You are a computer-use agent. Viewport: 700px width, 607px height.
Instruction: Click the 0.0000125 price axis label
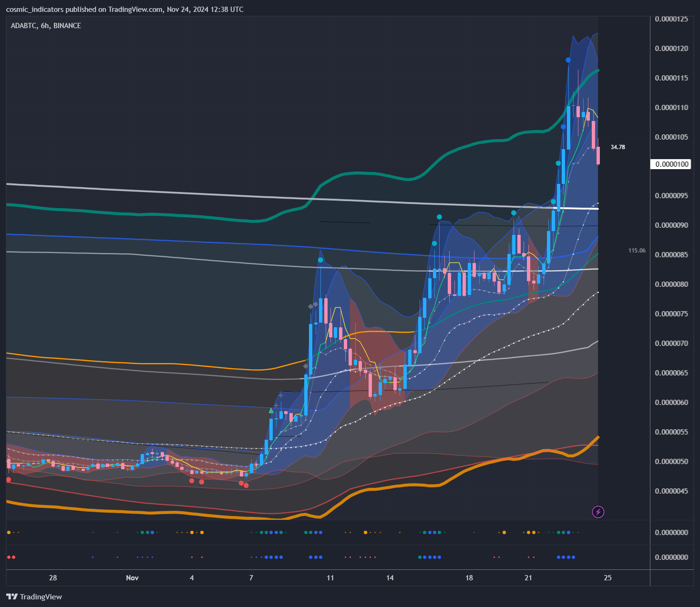tap(671, 19)
